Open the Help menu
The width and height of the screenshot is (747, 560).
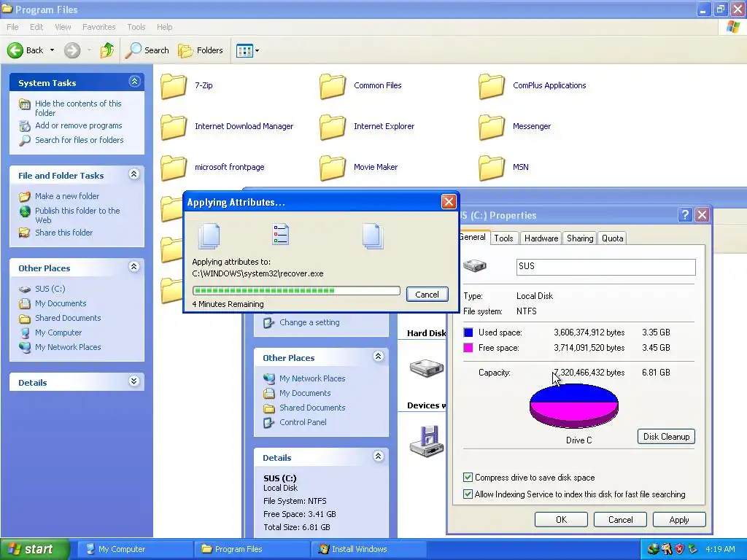[x=164, y=27]
